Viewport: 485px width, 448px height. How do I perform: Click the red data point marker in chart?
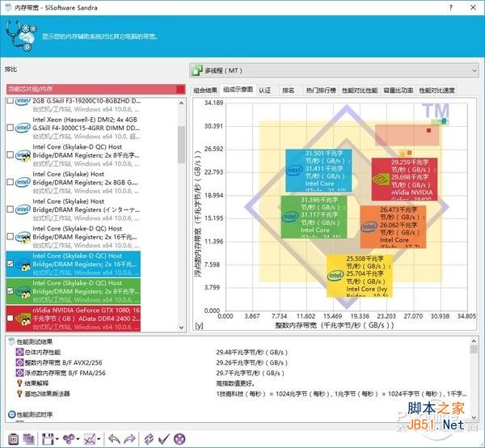(428, 130)
